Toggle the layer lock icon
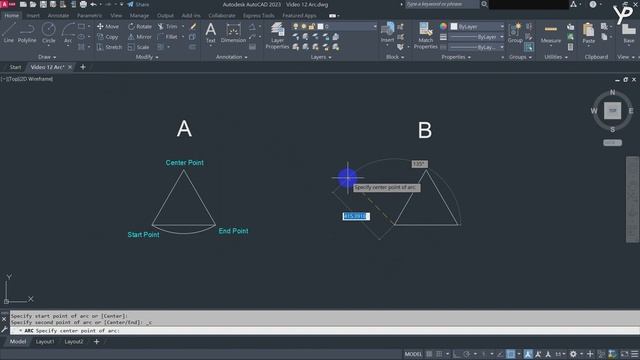The height and width of the screenshot is (360, 640). pos(312,27)
